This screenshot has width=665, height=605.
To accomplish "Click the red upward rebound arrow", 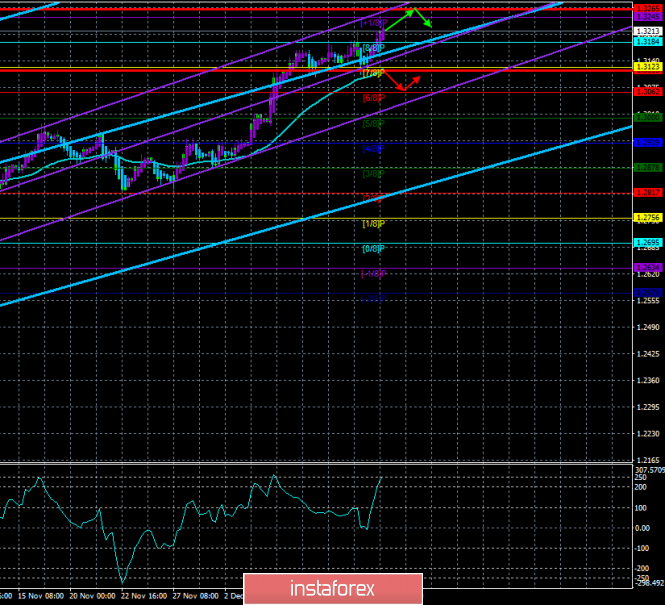I will click(x=412, y=83).
